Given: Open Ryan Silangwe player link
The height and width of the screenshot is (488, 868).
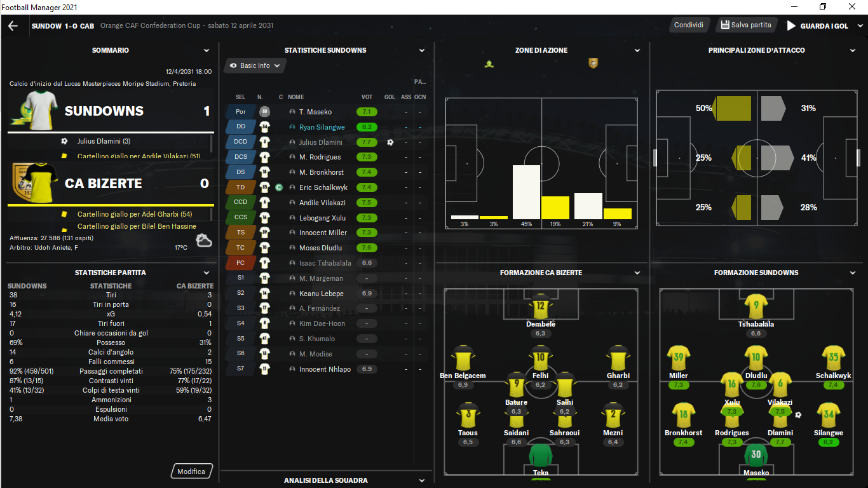Looking at the screenshot, I should 321,127.
